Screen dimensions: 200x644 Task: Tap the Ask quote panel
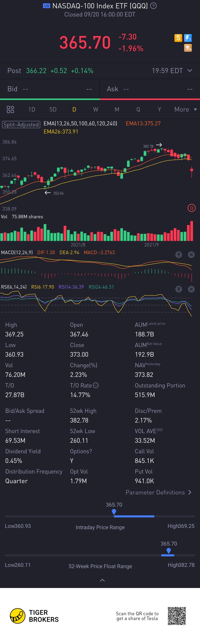click(150, 89)
